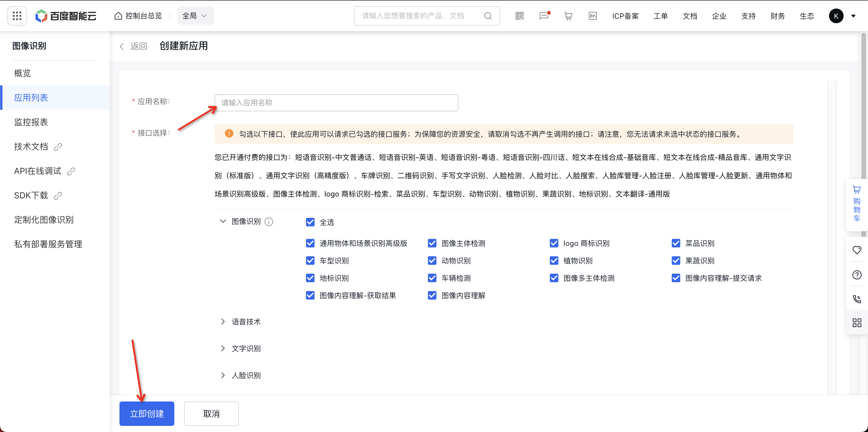
Task: Select 应用列表 in the sidebar
Action: (55, 97)
